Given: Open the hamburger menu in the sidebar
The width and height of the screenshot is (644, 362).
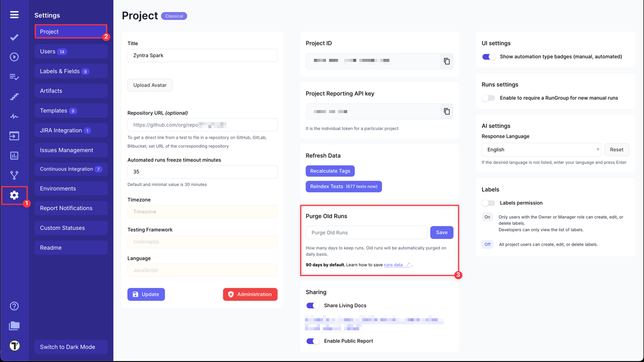Looking at the screenshot, I should 14,14.
